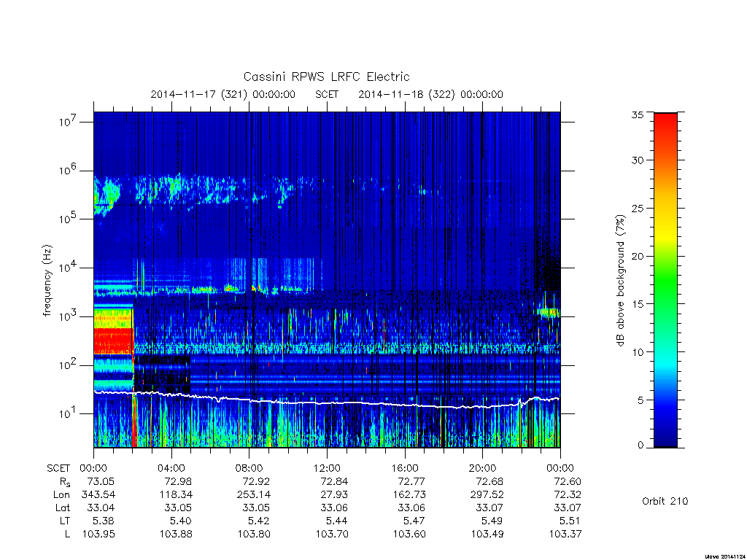The width and height of the screenshot is (747, 560).
Task: Click the 04:00 SCET time axis label
Action: pyautogui.click(x=171, y=469)
